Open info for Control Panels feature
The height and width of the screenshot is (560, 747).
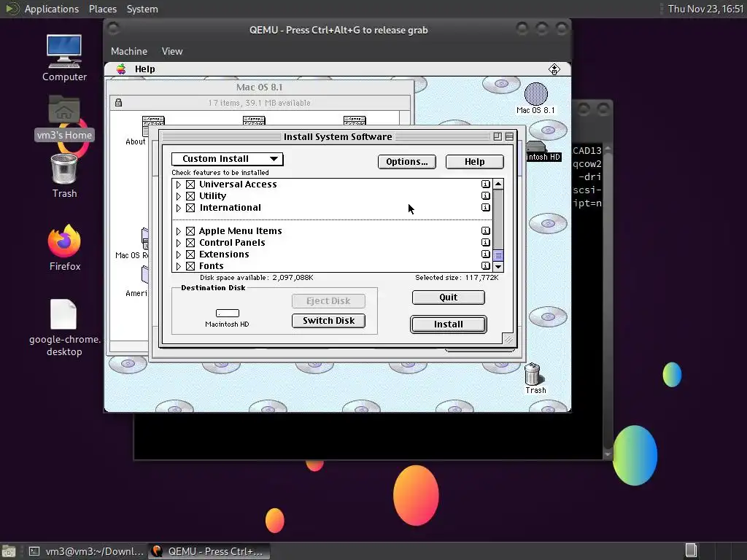[485, 242]
